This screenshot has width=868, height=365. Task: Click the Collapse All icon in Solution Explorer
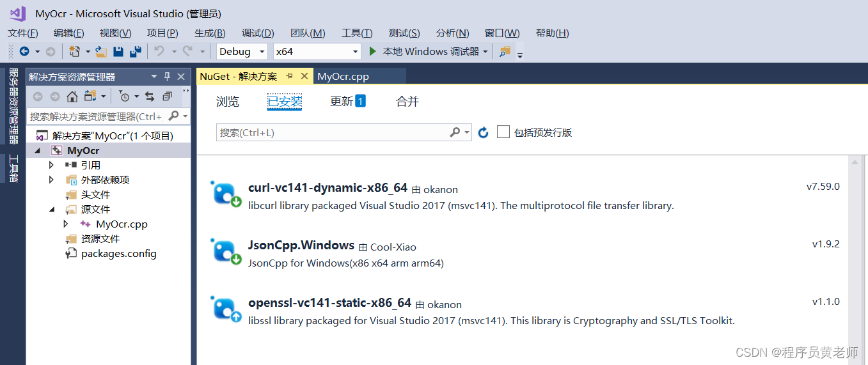pos(167,97)
